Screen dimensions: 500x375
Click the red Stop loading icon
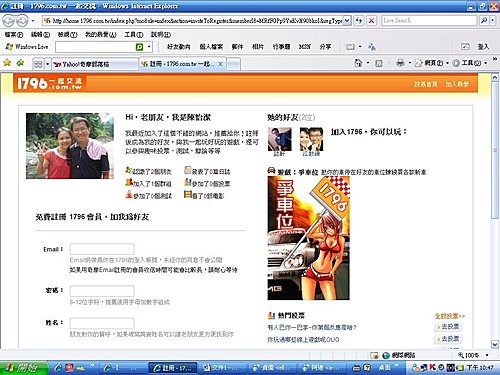click(x=371, y=21)
